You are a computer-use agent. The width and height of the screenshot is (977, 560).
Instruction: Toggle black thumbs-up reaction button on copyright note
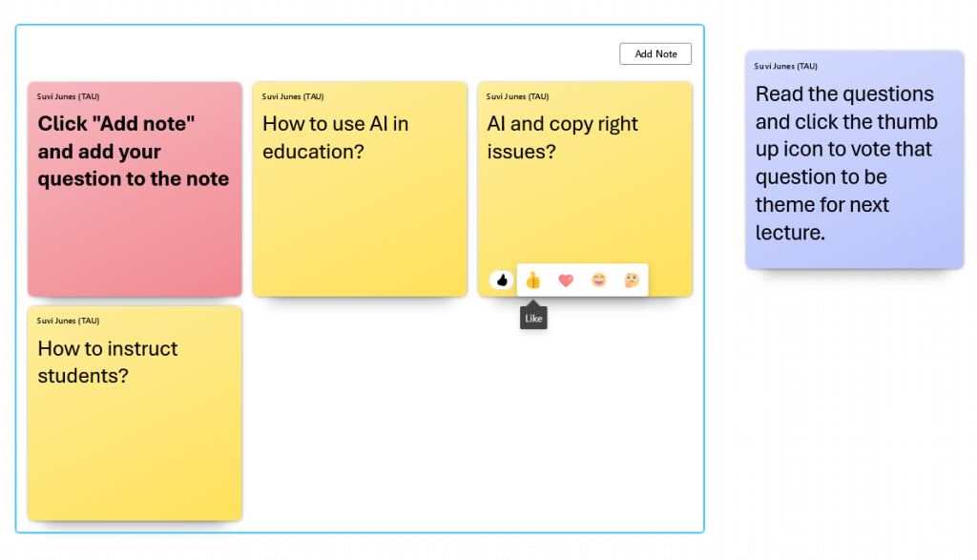(502, 280)
